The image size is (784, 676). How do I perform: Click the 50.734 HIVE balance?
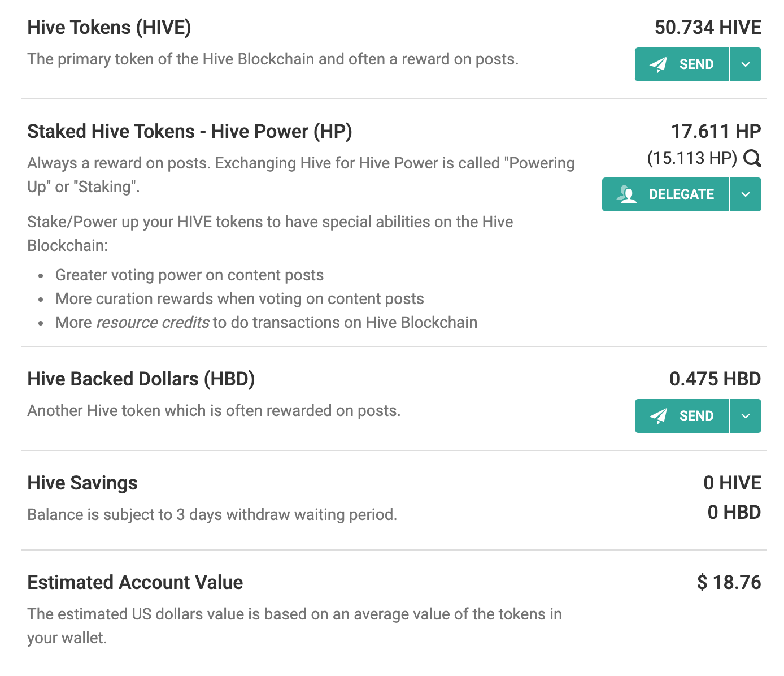(x=708, y=27)
